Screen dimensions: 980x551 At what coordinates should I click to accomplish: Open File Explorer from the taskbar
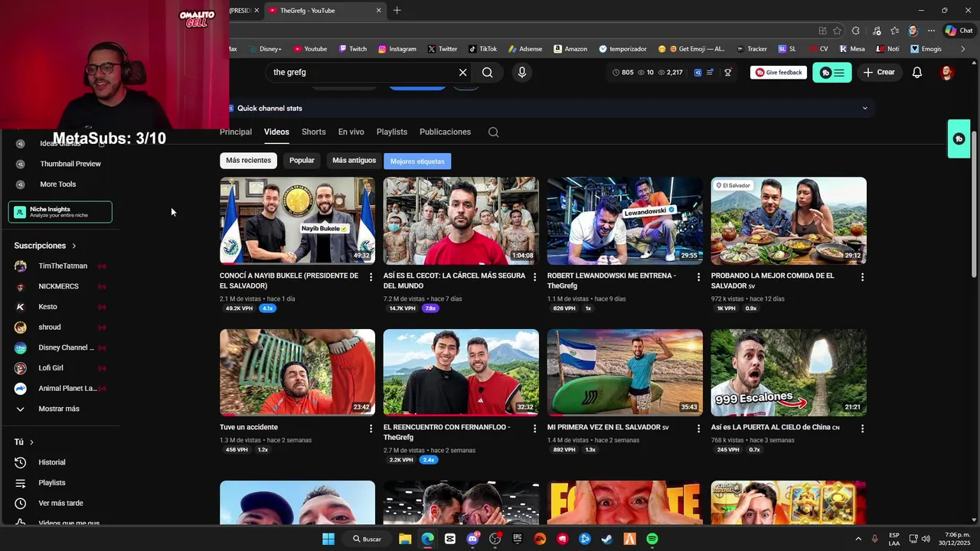405,539
